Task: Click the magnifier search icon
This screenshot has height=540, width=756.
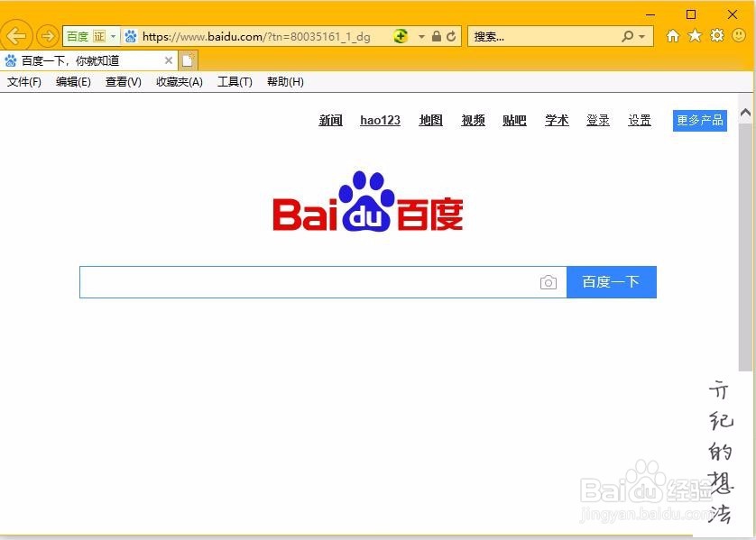Action: click(x=627, y=36)
